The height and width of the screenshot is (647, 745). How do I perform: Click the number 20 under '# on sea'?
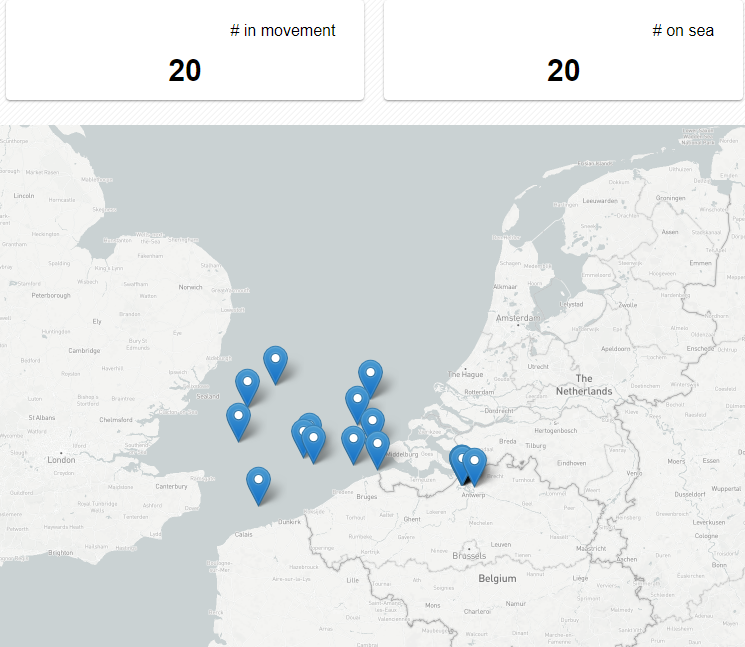[563, 70]
